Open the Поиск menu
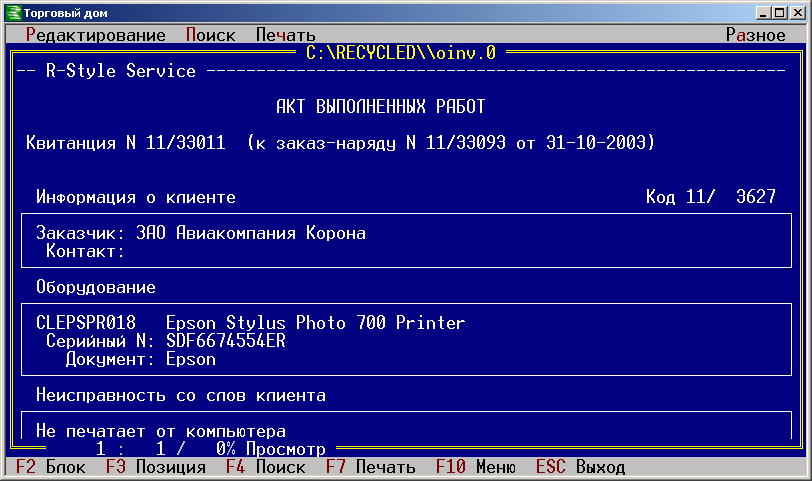The height and width of the screenshot is (481, 812). [211, 35]
